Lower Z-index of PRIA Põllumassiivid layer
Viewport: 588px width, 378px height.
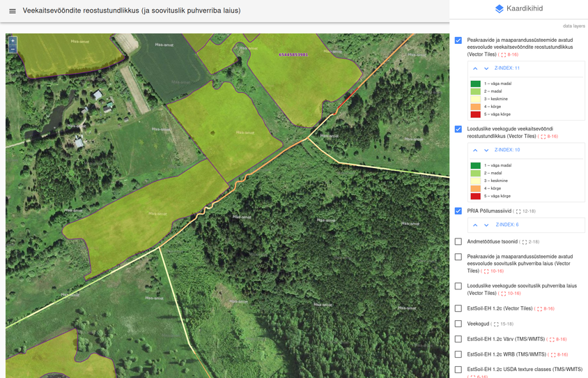[x=486, y=225]
